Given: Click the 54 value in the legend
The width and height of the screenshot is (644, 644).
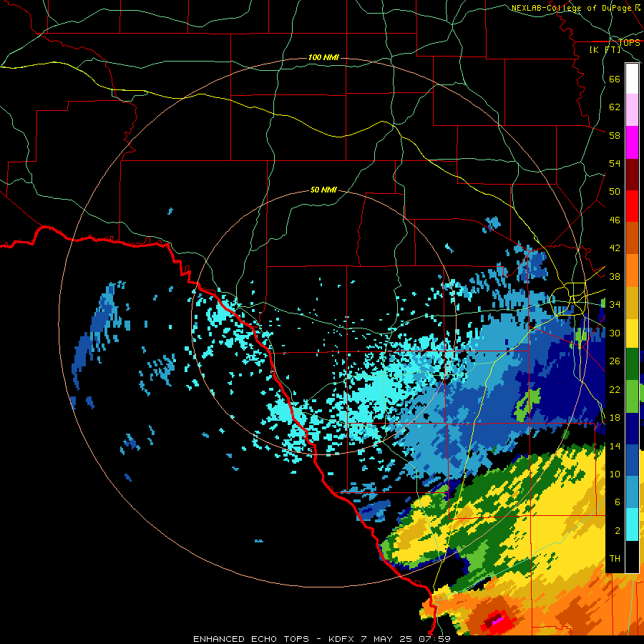Looking at the screenshot, I should (x=615, y=163).
